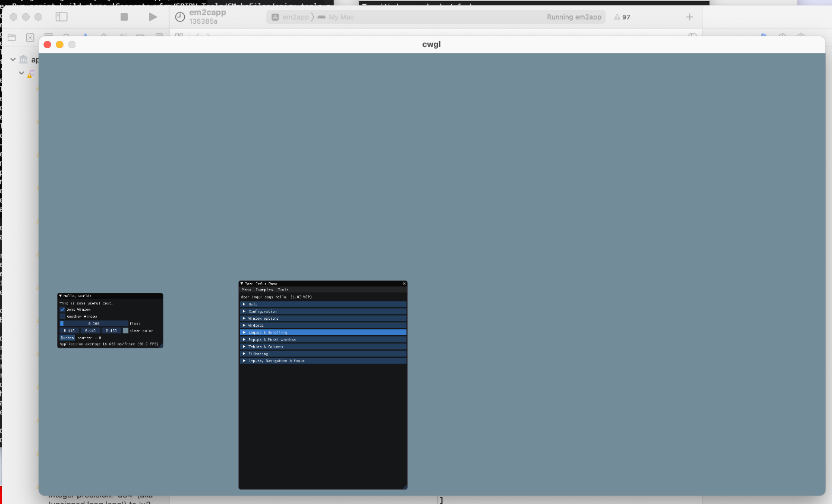
Task: Expand the Tables & Columns section
Action: click(x=323, y=346)
